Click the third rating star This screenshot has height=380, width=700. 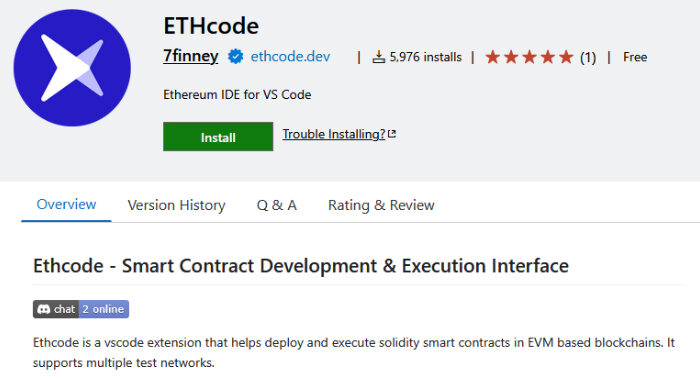(529, 57)
